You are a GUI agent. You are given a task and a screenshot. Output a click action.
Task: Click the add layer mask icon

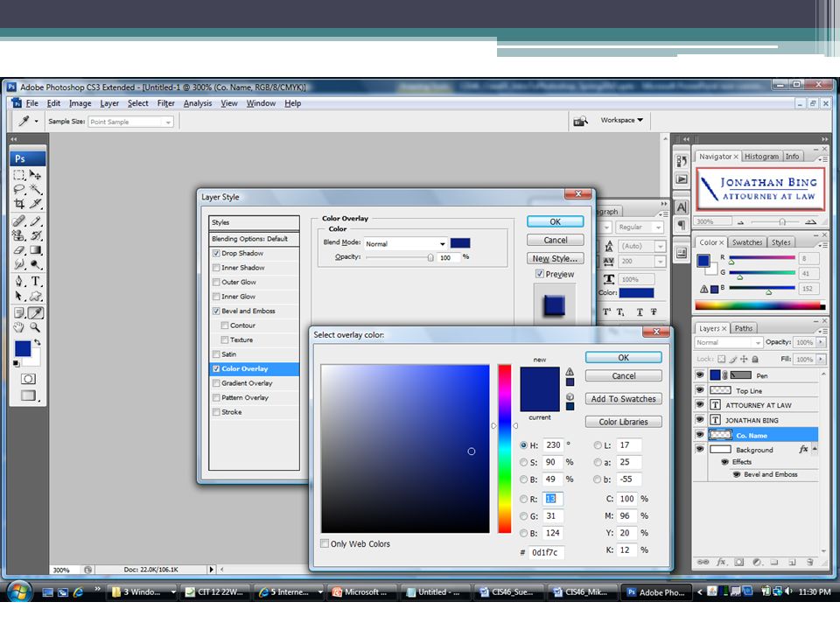coord(739,562)
